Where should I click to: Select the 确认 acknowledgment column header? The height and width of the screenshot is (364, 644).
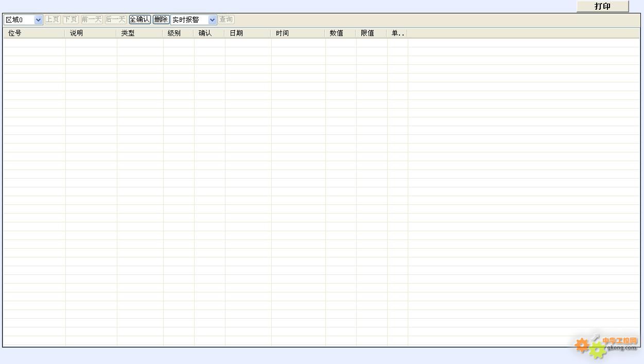(209, 33)
